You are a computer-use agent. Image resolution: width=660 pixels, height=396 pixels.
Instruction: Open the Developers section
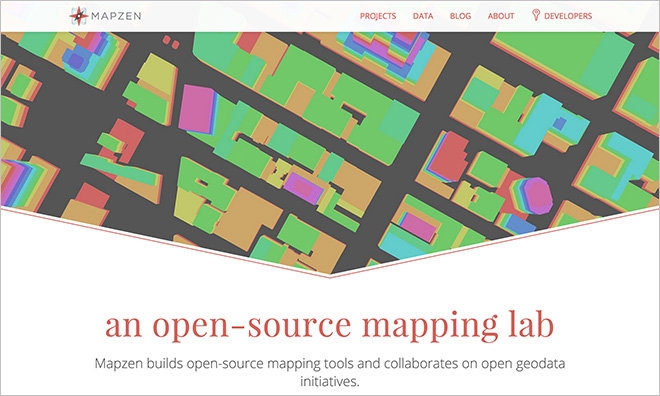point(568,16)
